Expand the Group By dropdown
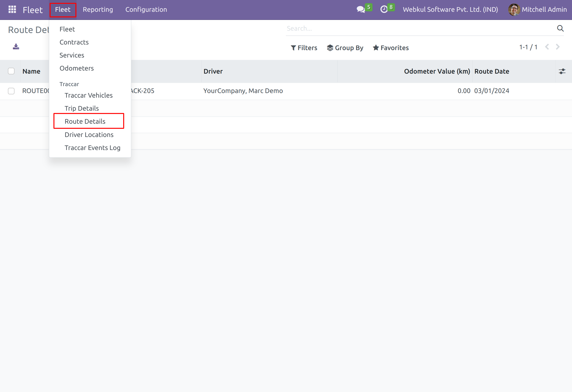Screen dimensions: 572x392 [345, 48]
